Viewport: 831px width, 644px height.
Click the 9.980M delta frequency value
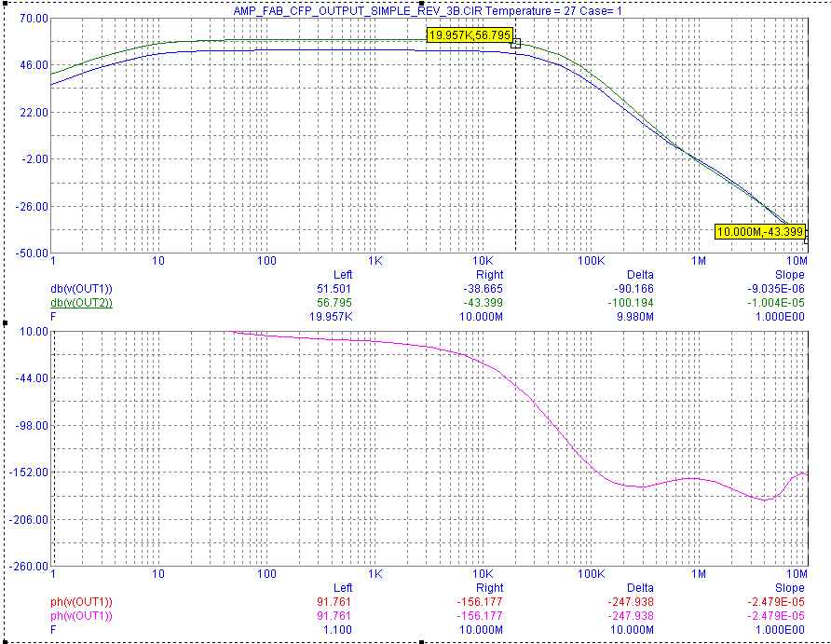point(633,317)
